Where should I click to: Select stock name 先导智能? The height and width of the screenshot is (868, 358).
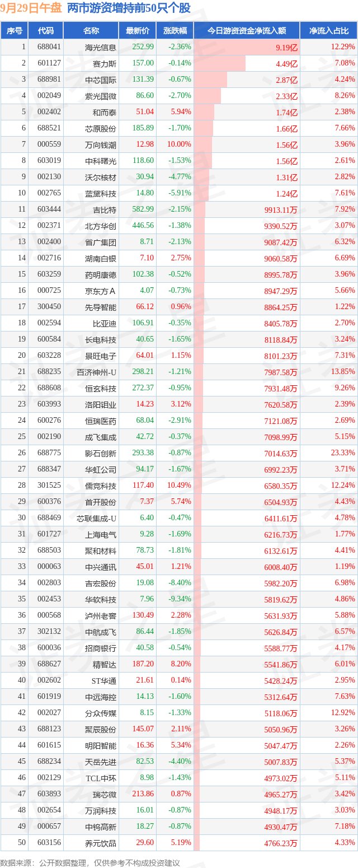pos(101,307)
